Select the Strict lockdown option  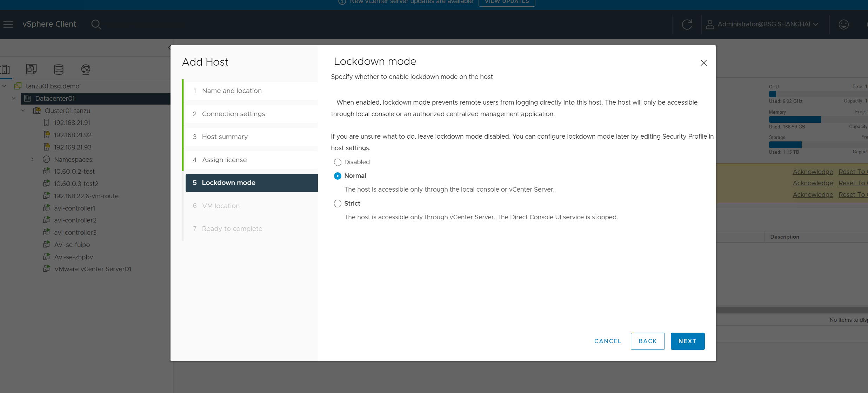(338, 204)
